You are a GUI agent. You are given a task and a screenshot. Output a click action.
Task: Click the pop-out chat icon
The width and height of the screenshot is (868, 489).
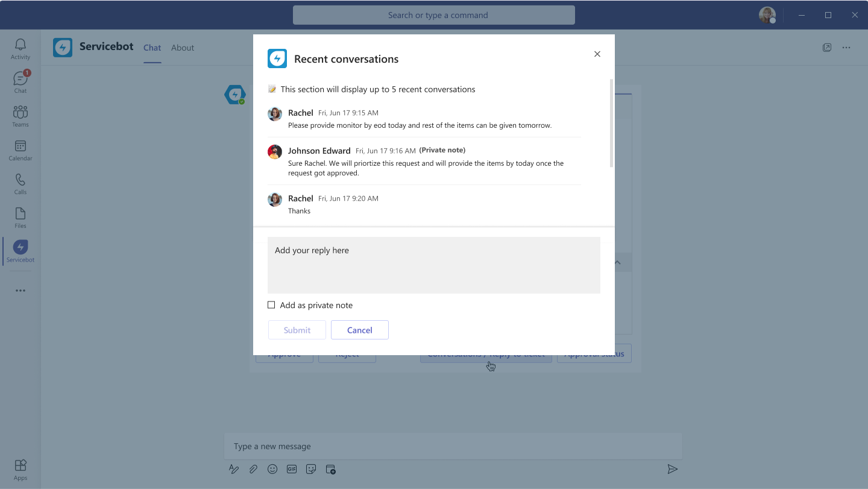tap(827, 48)
